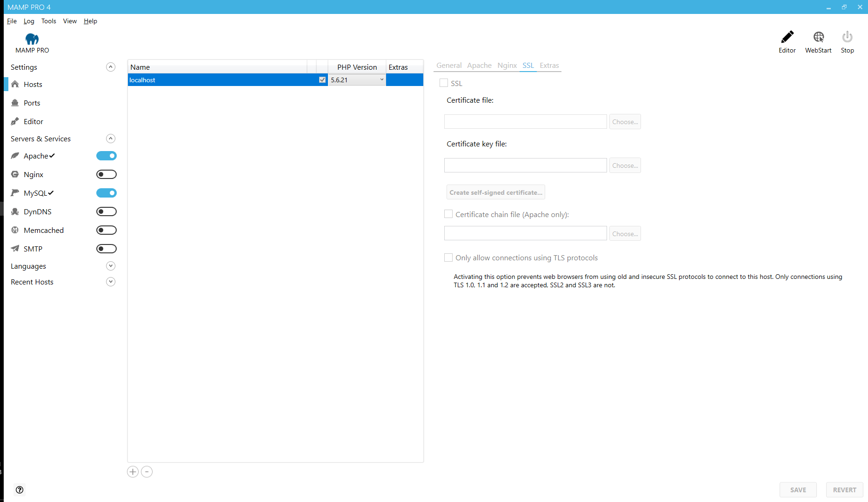Click Recent Hosts label in sidebar
This screenshot has height=502, width=868.
[x=32, y=282]
